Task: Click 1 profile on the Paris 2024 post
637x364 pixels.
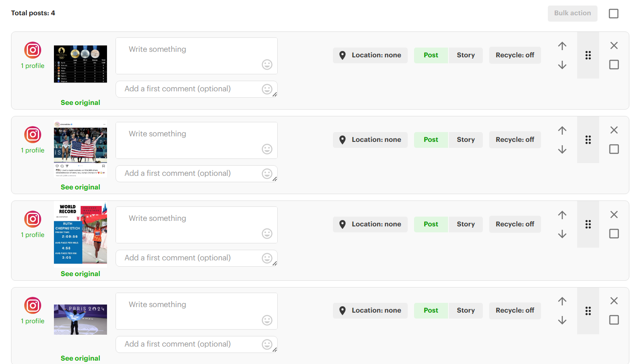Action: (33, 321)
